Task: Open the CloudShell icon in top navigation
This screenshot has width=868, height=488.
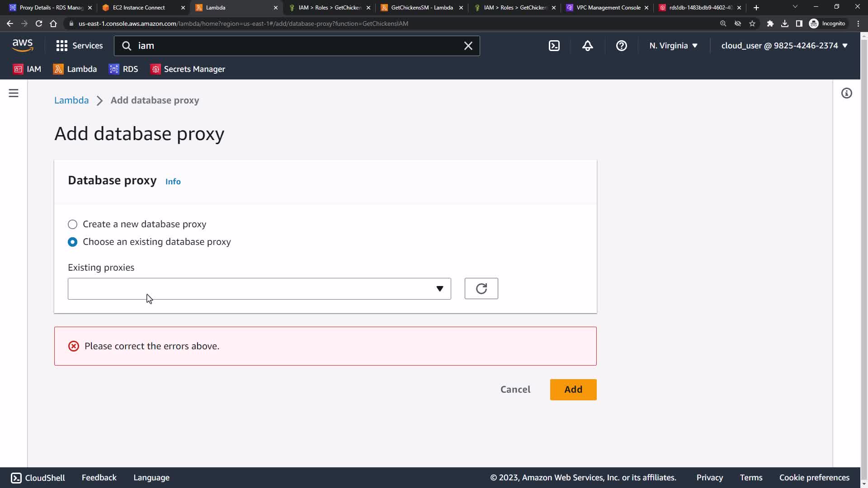Action: [554, 46]
